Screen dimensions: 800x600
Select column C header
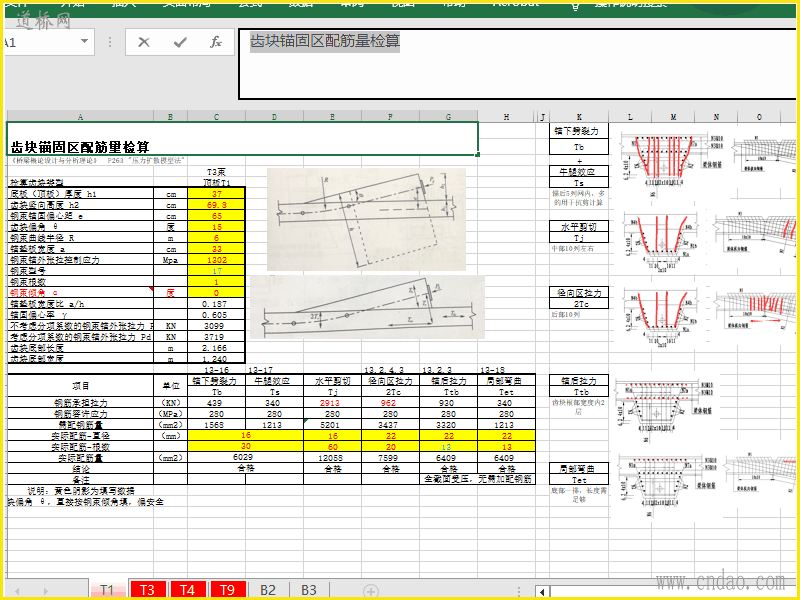point(216,117)
